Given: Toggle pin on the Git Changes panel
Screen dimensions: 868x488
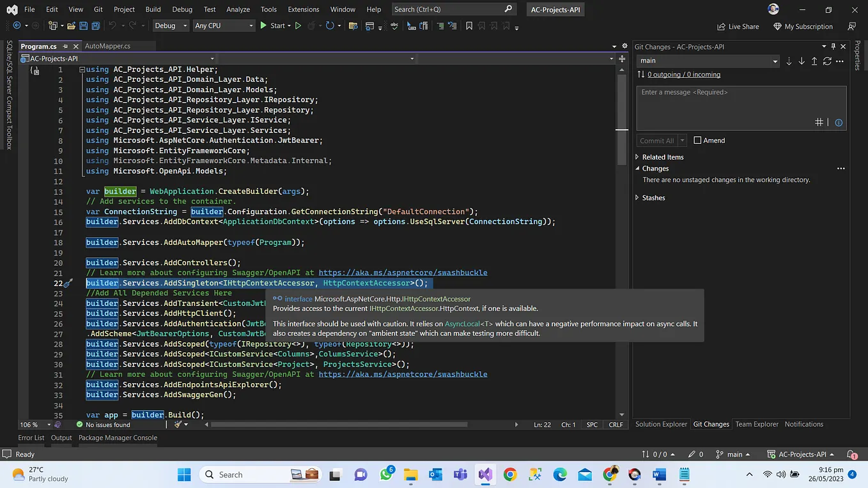Looking at the screenshot, I should (833, 47).
